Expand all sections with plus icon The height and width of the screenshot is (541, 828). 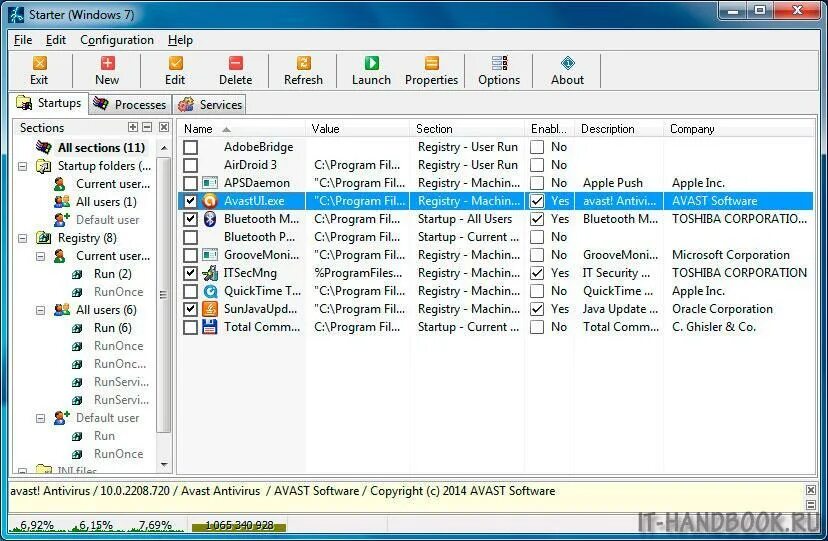coord(133,127)
